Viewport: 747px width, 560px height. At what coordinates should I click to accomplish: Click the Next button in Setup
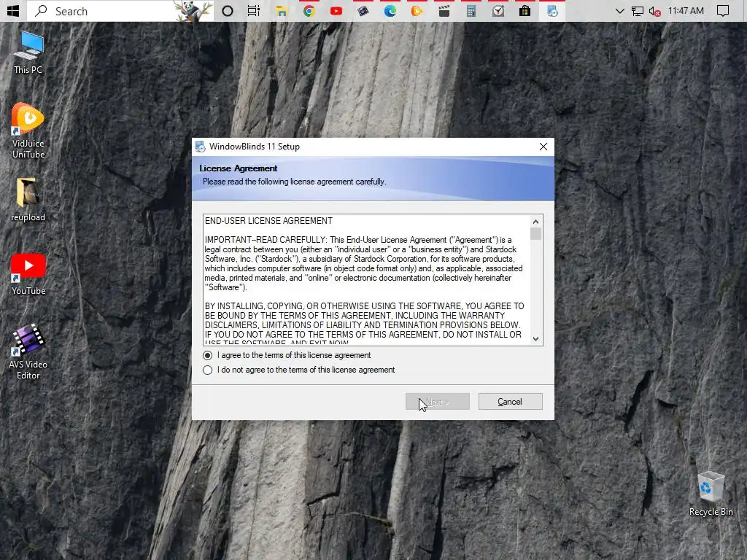(x=438, y=402)
